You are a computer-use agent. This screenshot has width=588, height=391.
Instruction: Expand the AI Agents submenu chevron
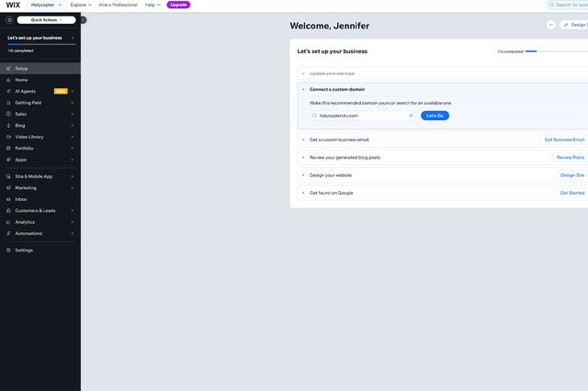[73, 92]
